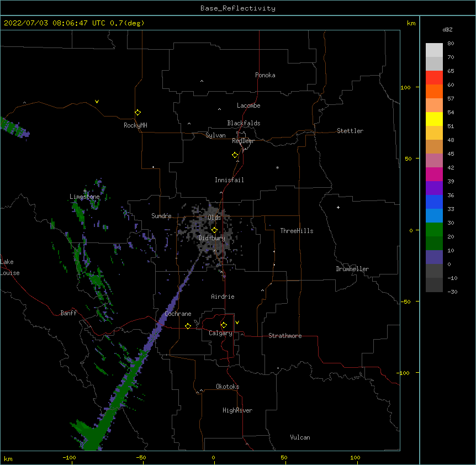The height and width of the screenshot is (465, 476).
Task: Pick the pink 42–45 dBZ legend swatch
Action: click(x=434, y=161)
